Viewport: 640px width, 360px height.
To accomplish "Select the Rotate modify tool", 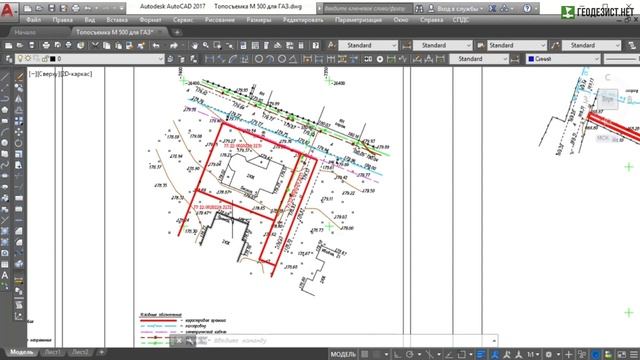I will 19,143.
